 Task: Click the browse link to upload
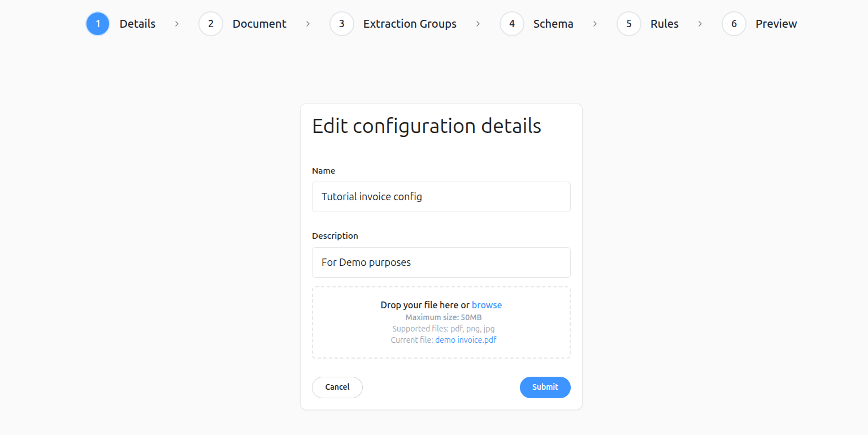(x=487, y=305)
